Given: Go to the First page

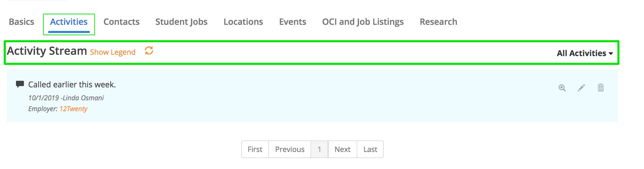Looking at the screenshot, I should (x=255, y=149).
